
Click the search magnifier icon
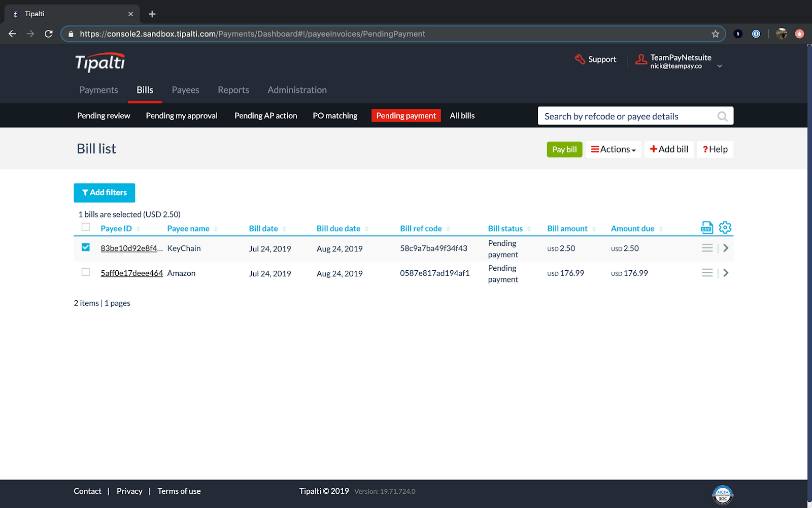point(722,116)
